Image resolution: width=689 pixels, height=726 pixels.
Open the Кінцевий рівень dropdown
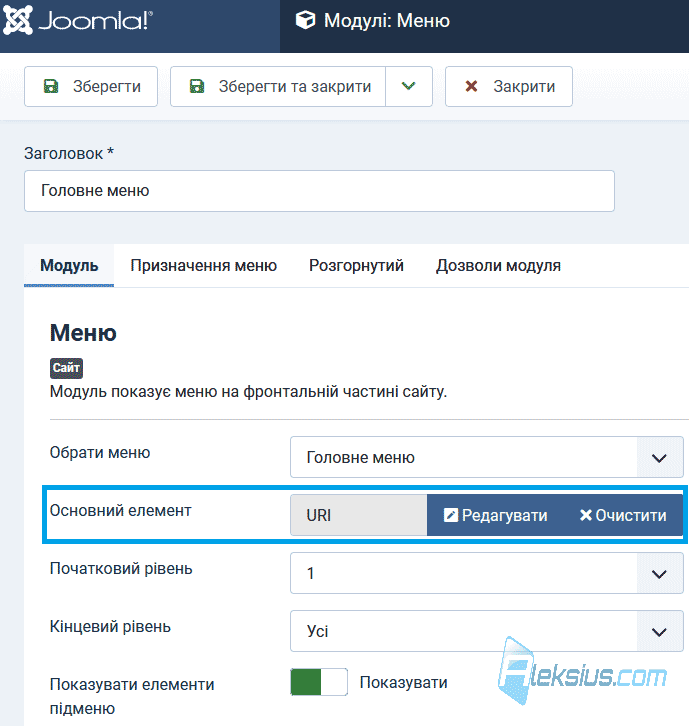487,631
